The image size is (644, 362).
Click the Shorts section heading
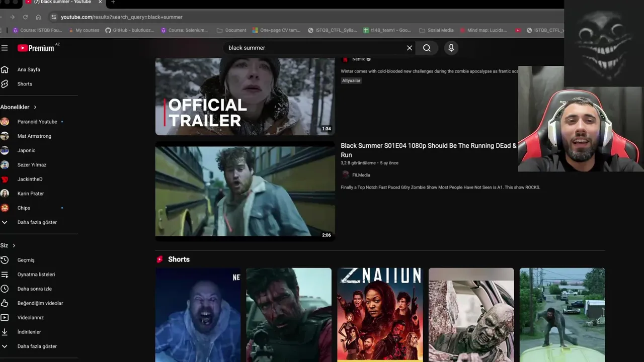pos(179,259)
